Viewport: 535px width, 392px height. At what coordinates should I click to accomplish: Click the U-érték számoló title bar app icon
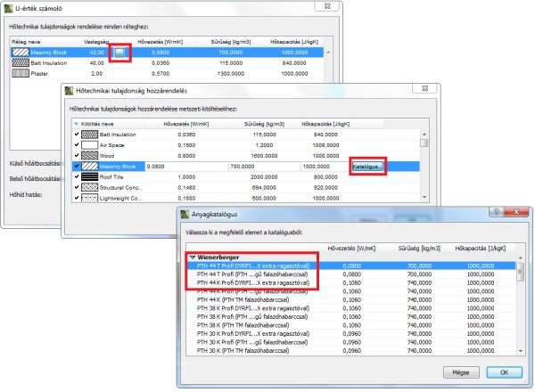click(9, 8)
